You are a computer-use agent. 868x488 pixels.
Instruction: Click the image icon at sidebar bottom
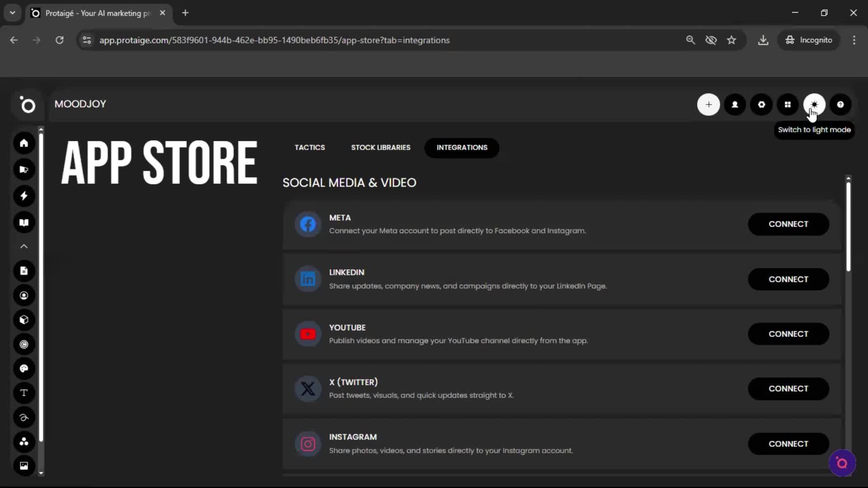(24, 465)
